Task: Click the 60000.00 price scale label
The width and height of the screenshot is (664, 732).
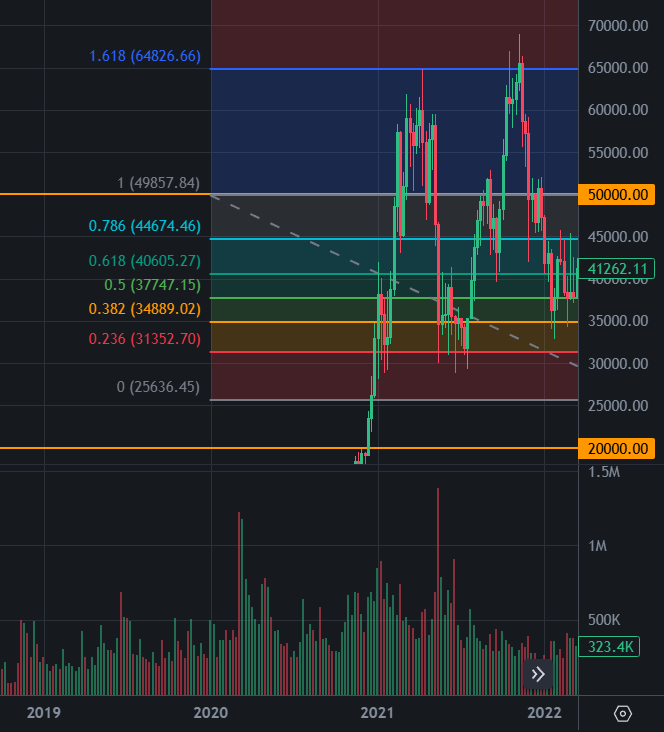Action: [x=618, y=110]
